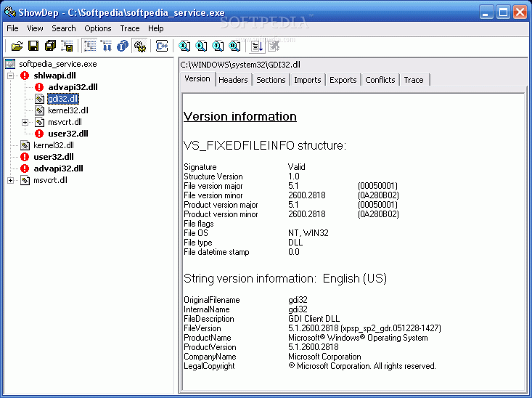Select shlwapi.dll in the tree
Viewport: 532px width, 398px height.
[x=54, y=76]
